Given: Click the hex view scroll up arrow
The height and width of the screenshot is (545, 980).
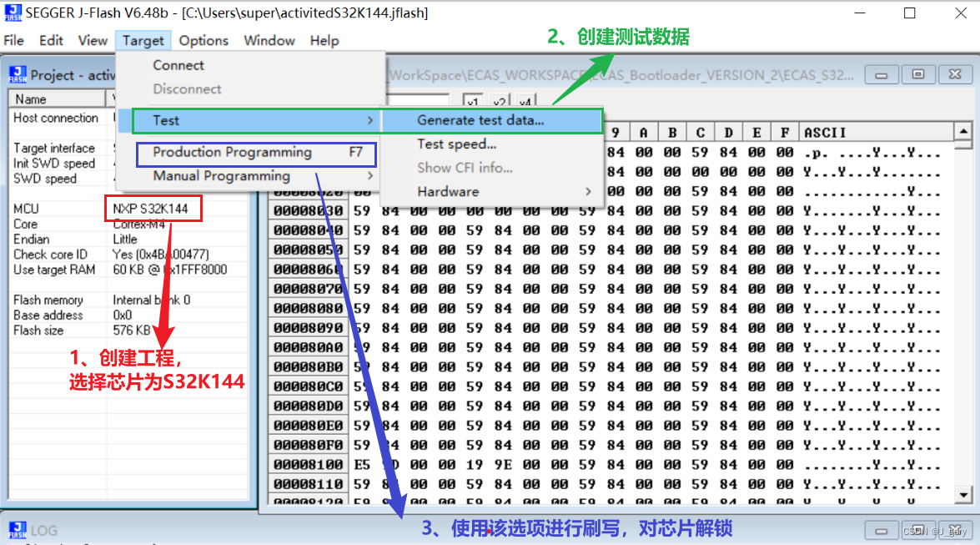Looking at the screenshot, I should pyautogui.click(x=963, y=131).
